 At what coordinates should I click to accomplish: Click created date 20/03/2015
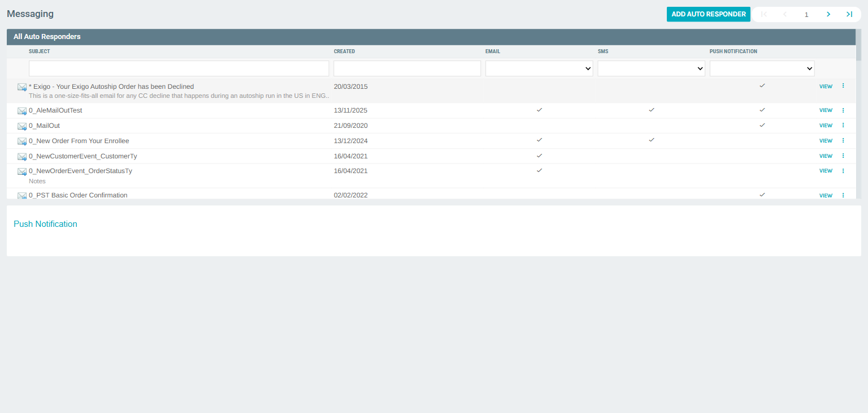click(x=350, y=87)
